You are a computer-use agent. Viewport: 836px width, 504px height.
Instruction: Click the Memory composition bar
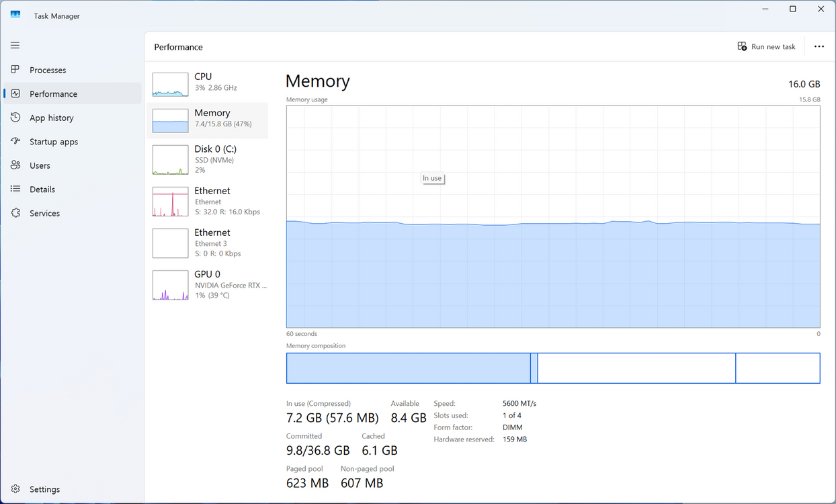552,368
